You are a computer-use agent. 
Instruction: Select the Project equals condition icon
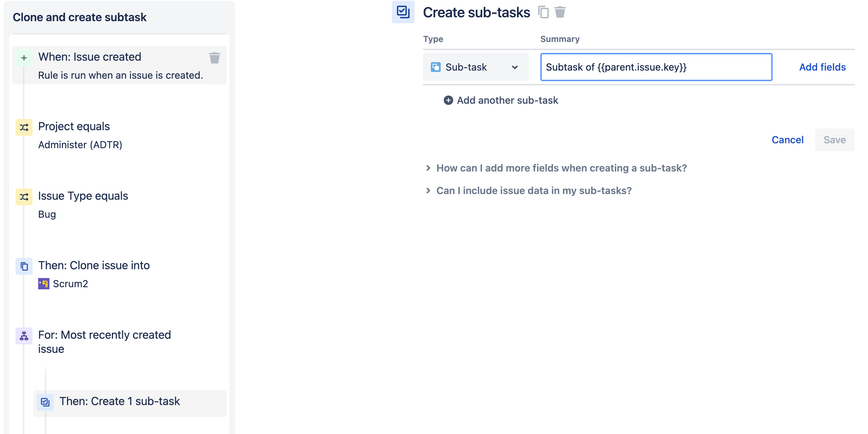click(x=24, y=127)
